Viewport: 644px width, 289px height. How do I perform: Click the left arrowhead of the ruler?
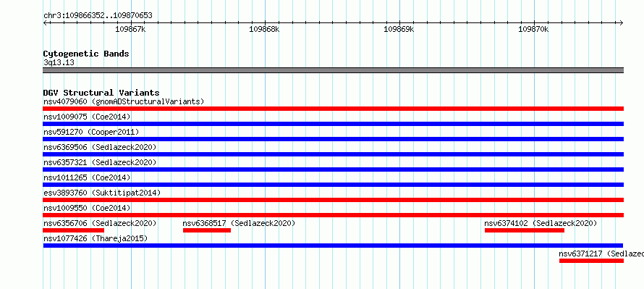point(45,22)
